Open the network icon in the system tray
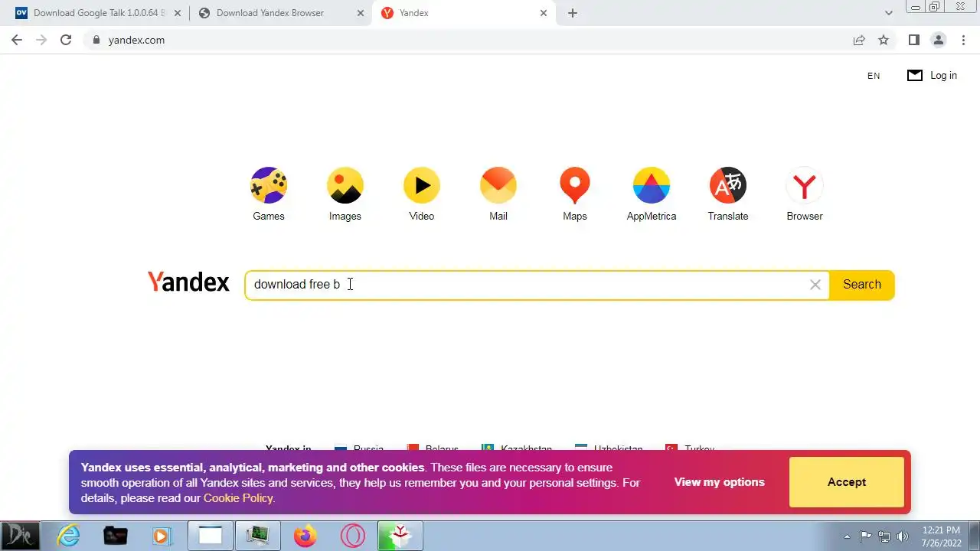Screen dimensions: 980x551 [884, 536]
